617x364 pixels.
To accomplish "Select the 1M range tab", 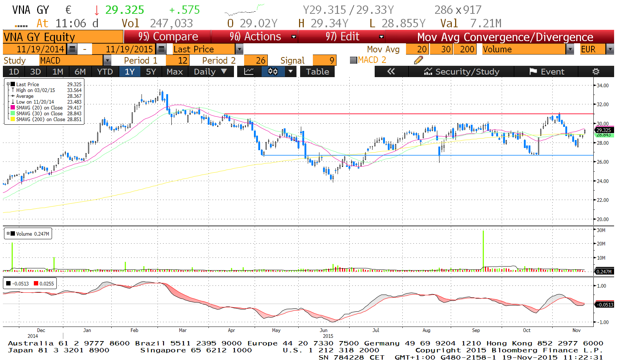I will click(57, 72).
